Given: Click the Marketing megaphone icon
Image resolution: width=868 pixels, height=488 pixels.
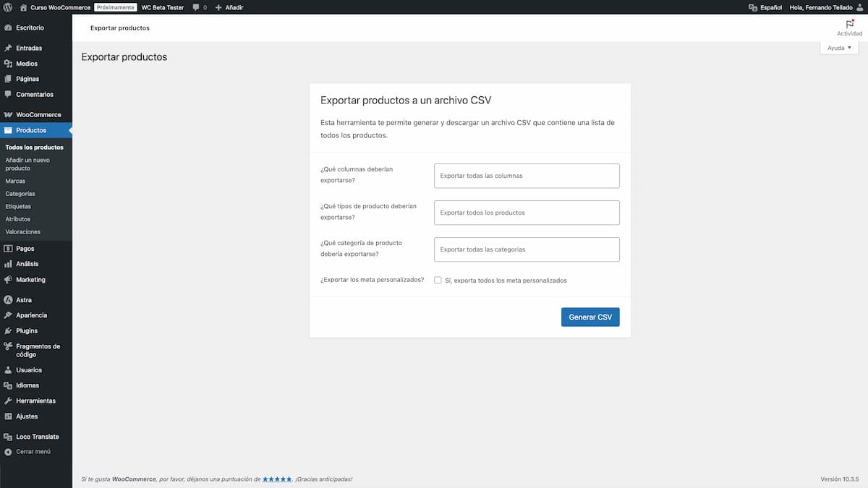Looking at the screenshot, I should pyautogui.click(x=7, y=280).
